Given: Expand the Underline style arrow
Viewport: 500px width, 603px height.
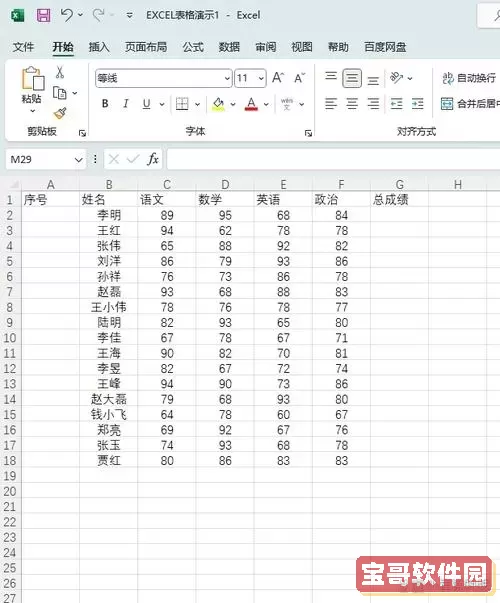Looking at the screenshot, I should (x=162, y=104).
